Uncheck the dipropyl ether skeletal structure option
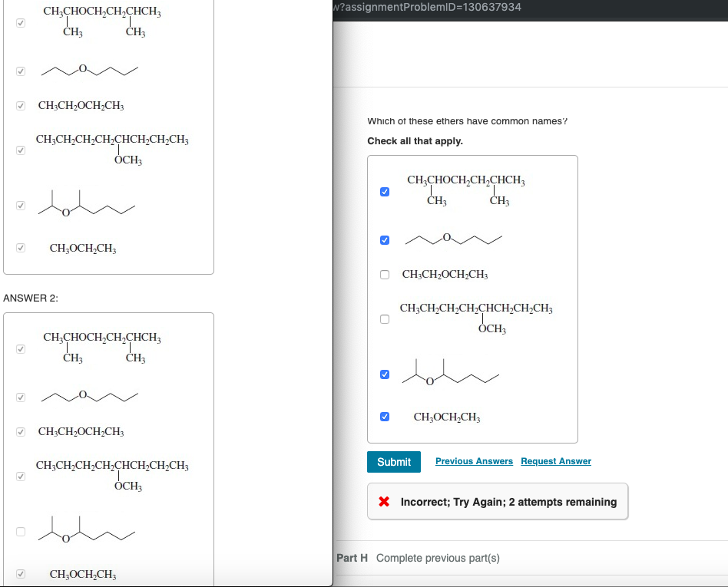Viewport: 728px width, 587px height. tap(384, 240)
